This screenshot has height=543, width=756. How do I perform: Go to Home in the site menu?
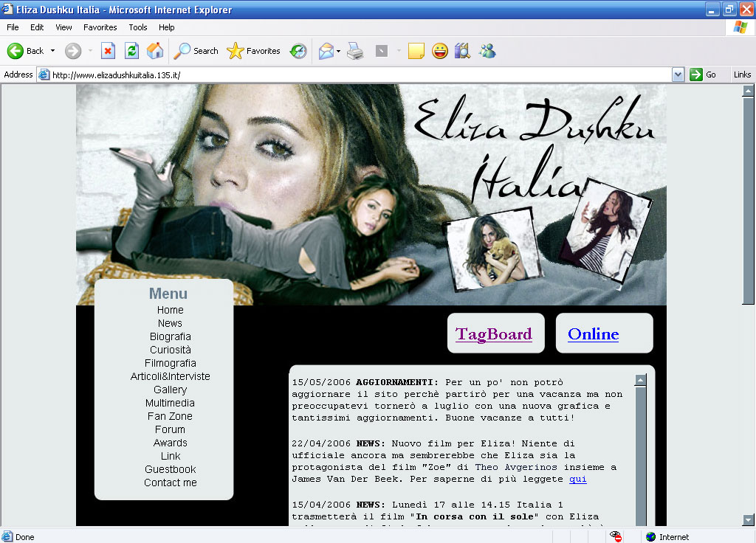171,310
